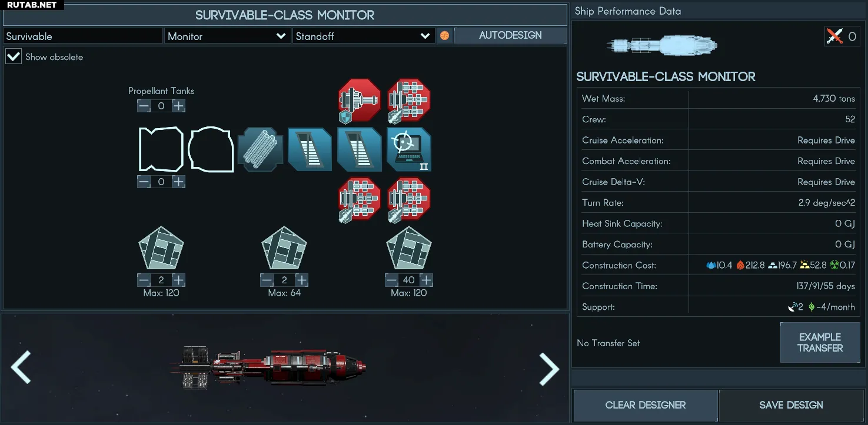
Task: Show next ship model with right arrow
Action: [x=549, y=369]
